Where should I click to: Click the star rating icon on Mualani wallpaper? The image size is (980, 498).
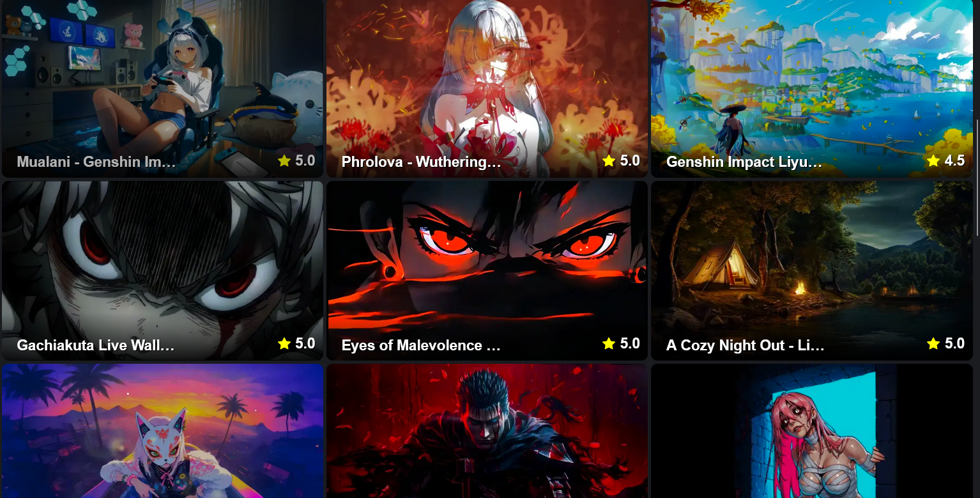[x=284, y=161]
